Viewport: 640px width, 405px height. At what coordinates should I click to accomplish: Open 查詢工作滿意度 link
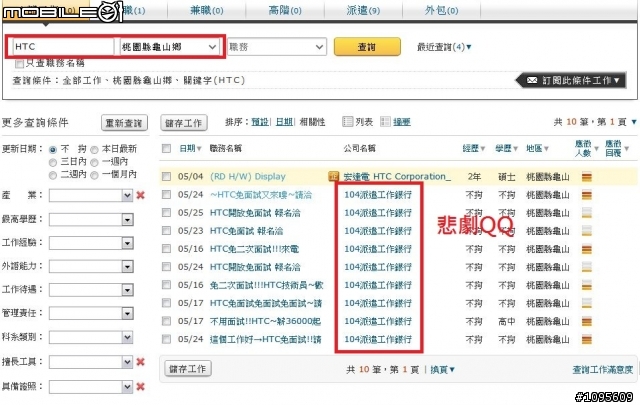(602, 369)
